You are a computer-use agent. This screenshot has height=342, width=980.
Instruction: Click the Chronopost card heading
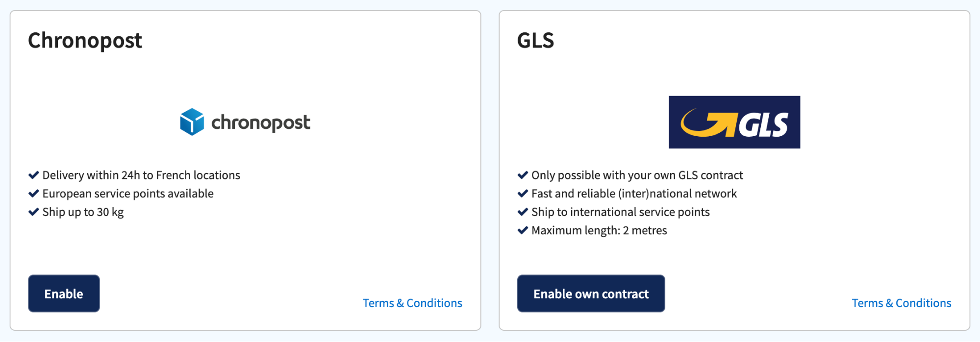85,41
